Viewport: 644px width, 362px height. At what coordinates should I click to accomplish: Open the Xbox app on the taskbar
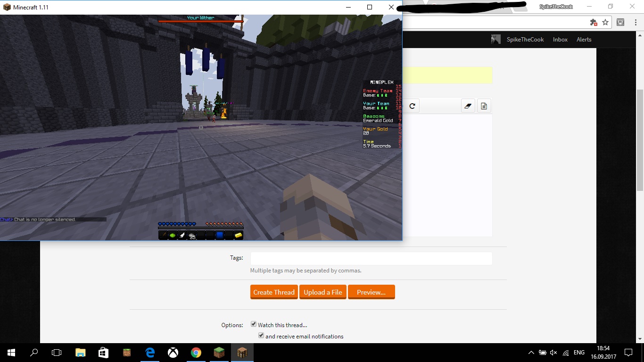click(173, 353)
